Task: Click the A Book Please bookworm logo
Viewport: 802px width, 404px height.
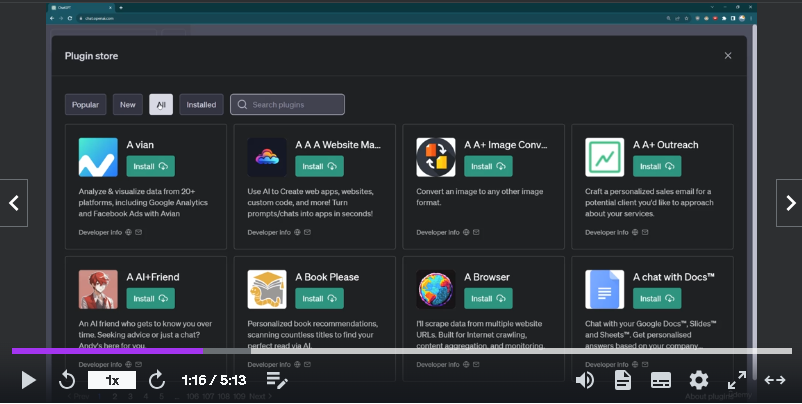Action: pyautogui.click(x=267, y=289)
